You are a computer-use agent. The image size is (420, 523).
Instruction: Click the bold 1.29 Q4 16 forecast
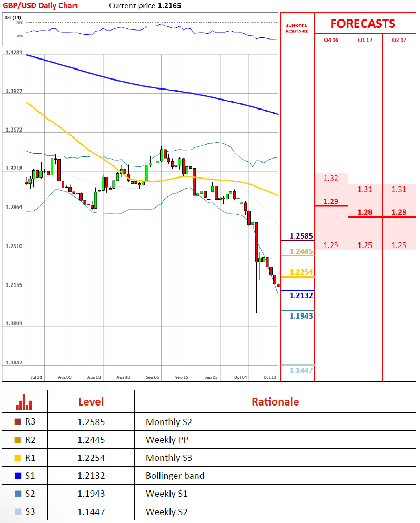pos(331,202)
